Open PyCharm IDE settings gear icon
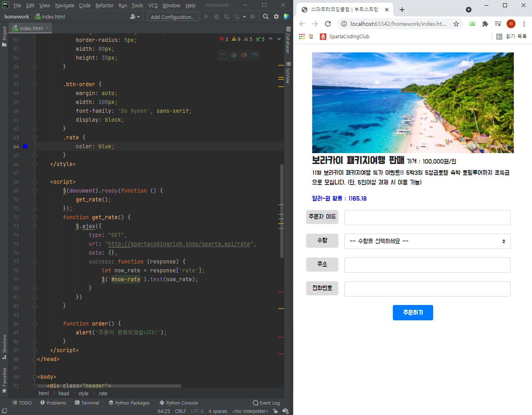 pyautogui.click(x=276, y=17)
